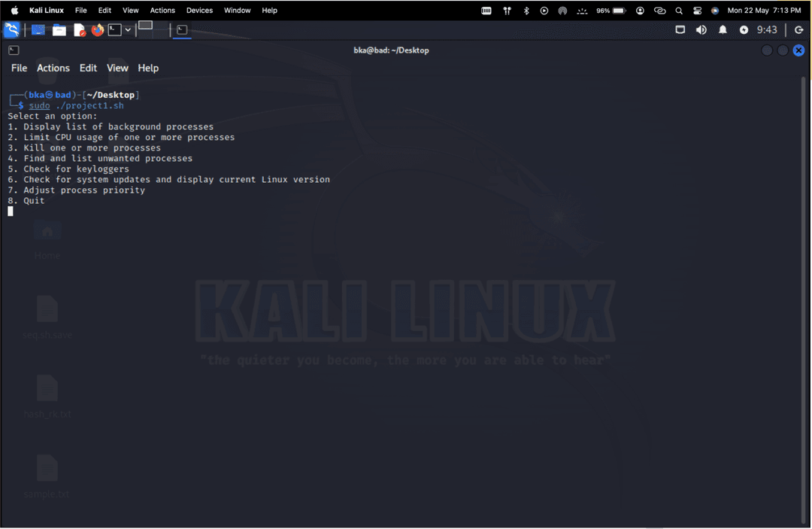Viewport: 812px width, 529px height.
Task: Launch the text editor panel icon
Action: point(79,30)
